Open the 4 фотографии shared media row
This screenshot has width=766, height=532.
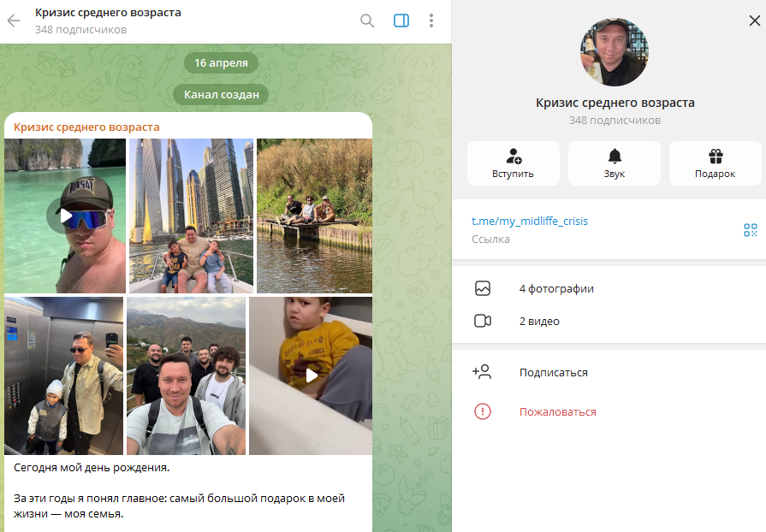[x=609, y=288]
